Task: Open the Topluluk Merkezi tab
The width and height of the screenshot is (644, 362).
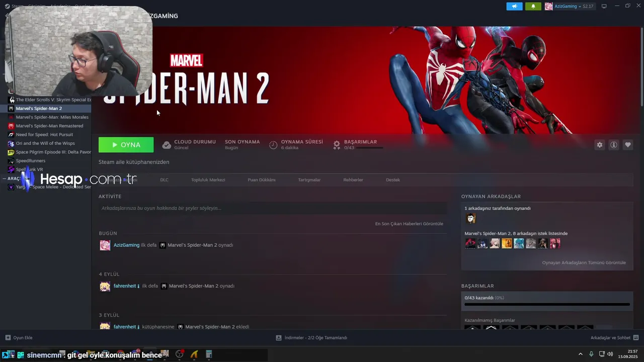Action: pyautogui.click(x=208, y=179)
